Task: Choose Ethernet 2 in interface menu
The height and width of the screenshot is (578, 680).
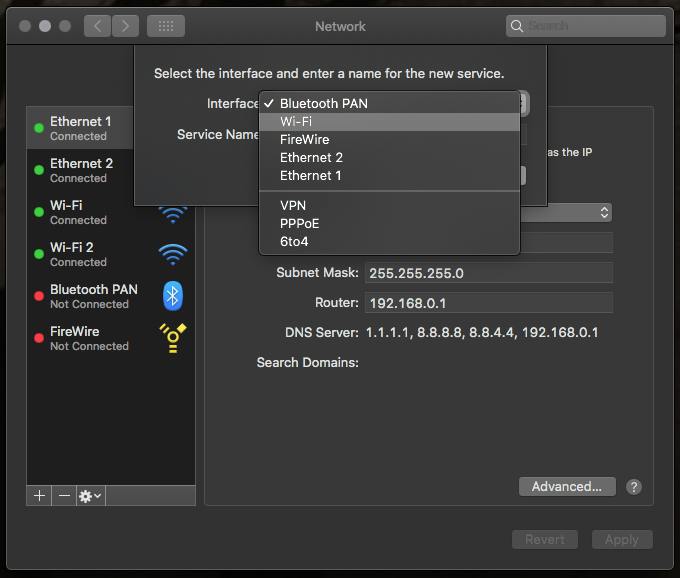Action: 389,157
